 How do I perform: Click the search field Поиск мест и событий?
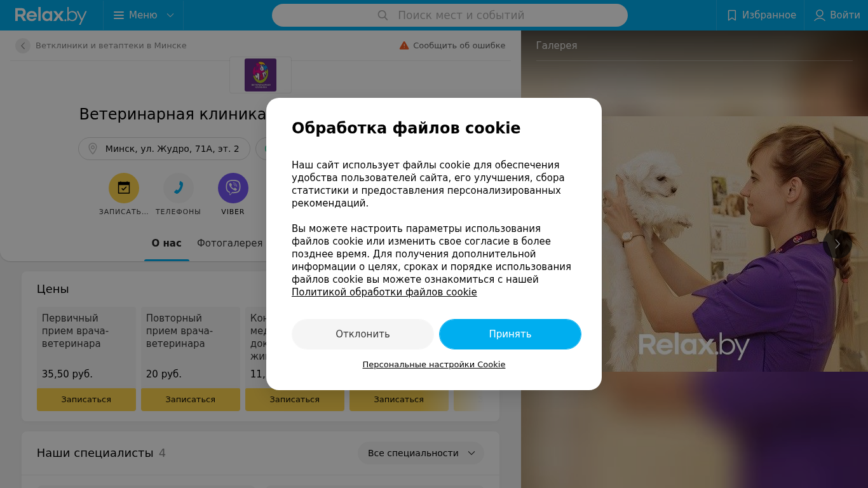coord(450,15)
